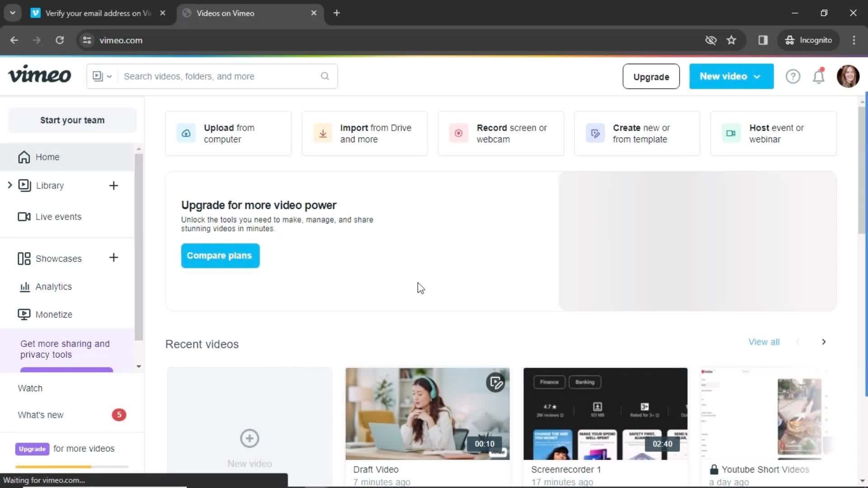The height and width of the screenshot is (488, 868).
Task: Click the Record screen or webcam icon
Action: (458, 133)
